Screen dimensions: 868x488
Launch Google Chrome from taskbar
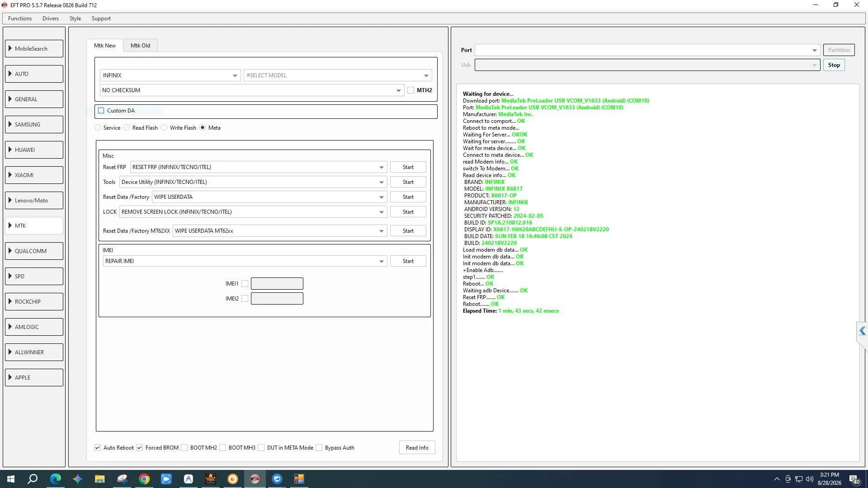pyautogui.click(x=144, y=479)
